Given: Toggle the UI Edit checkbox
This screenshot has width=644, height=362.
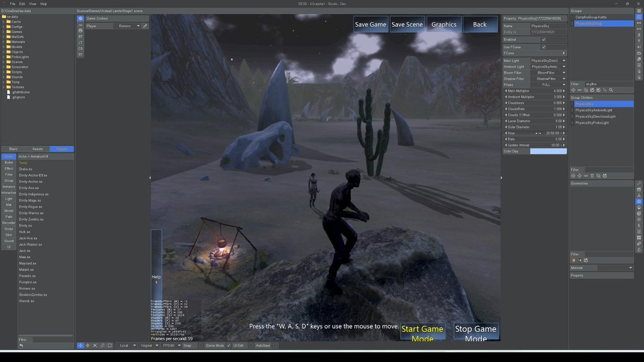Looking at the screenshot, I should point(251,345).
